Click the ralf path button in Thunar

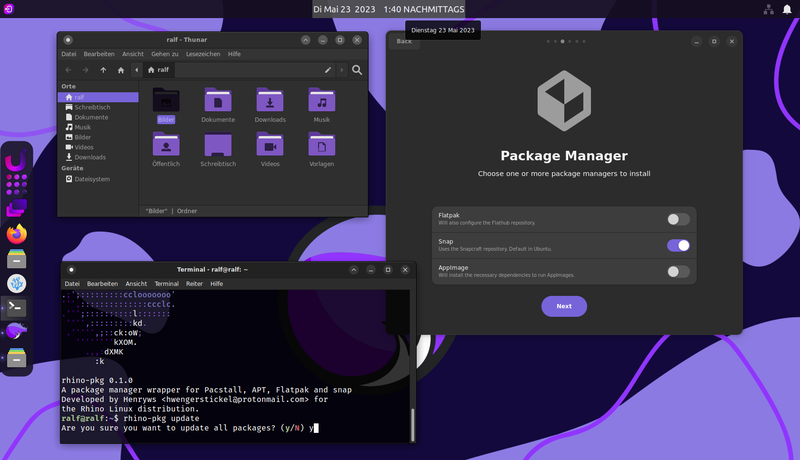click(x=159, y=70)
